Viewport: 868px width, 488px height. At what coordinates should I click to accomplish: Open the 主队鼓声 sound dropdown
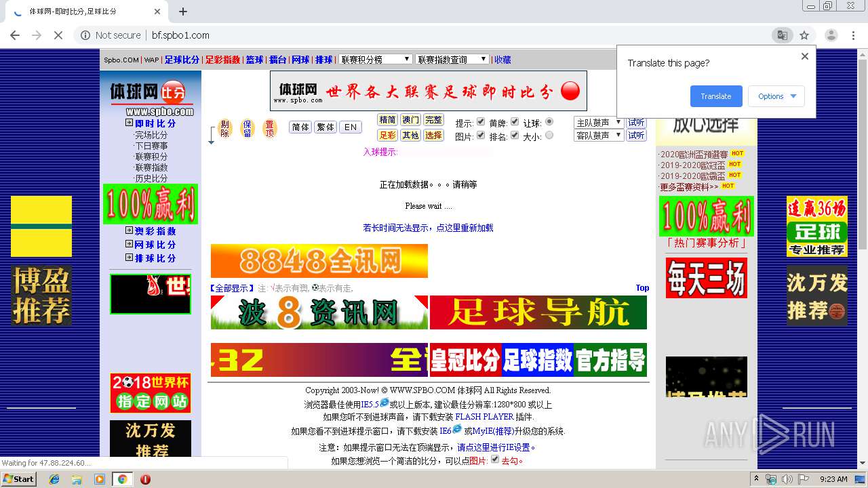click(x=599, y=123)
